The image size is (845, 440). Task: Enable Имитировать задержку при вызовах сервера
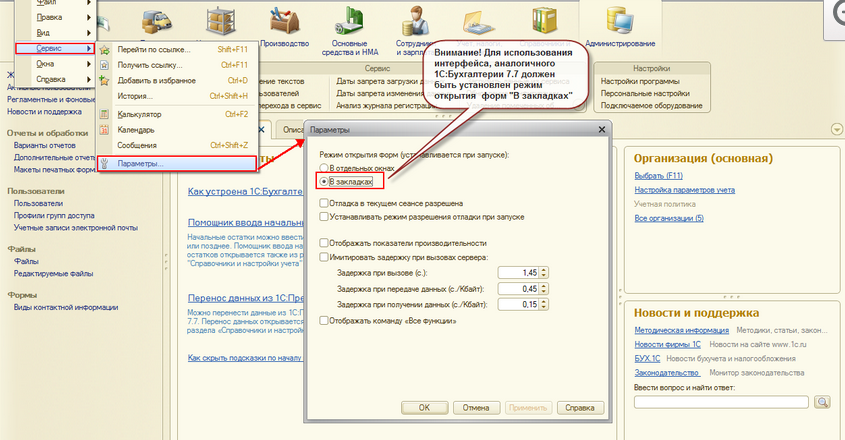tap(323, 257)
